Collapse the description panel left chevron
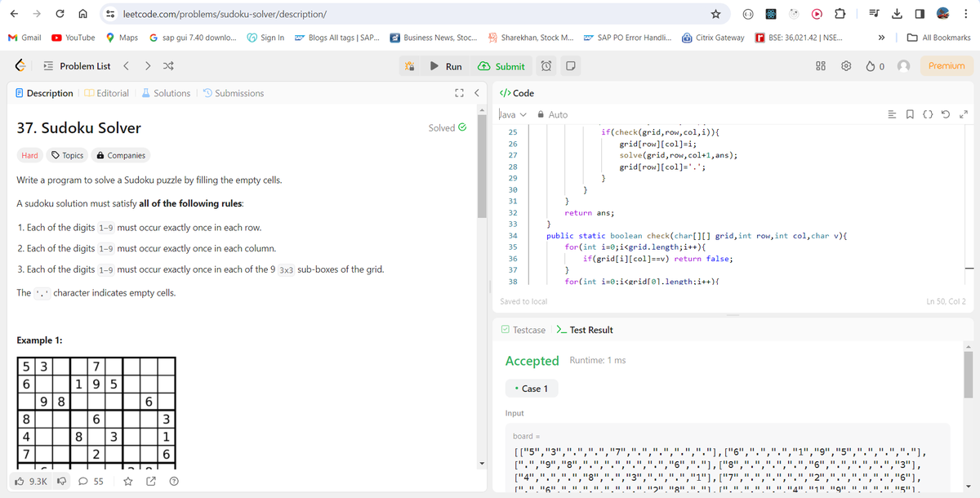 click(477, 93)
